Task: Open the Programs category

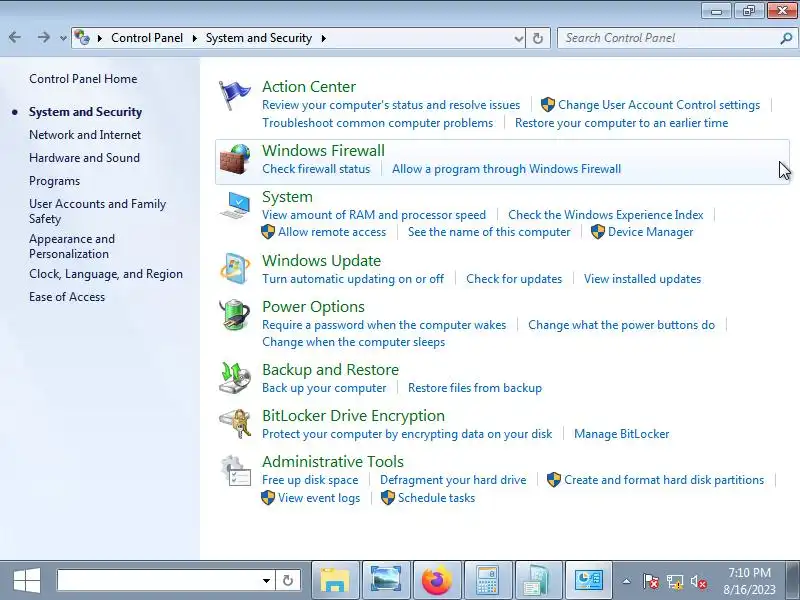Action: (x=55, y=181)
